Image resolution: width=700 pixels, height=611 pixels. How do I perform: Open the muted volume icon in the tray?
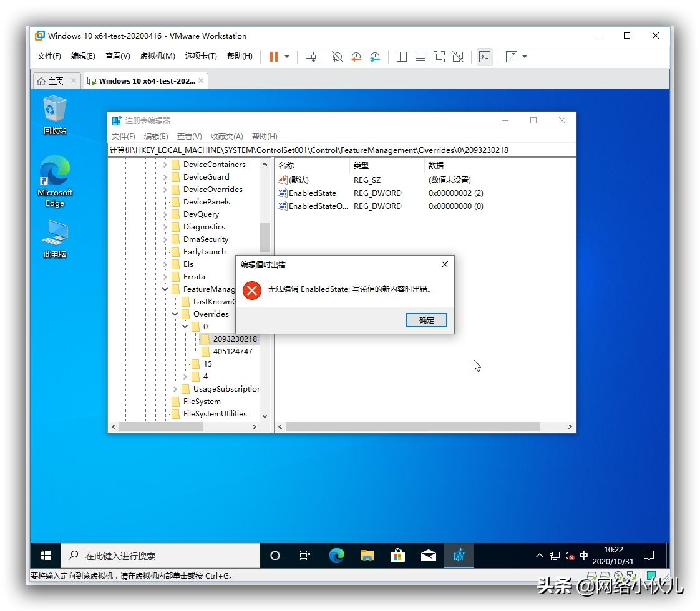(x=568, y=555)
